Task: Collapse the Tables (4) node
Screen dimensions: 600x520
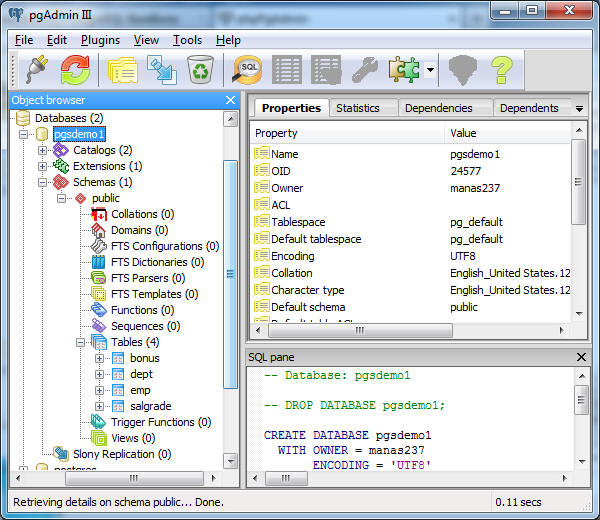Action: click(80, 342)
